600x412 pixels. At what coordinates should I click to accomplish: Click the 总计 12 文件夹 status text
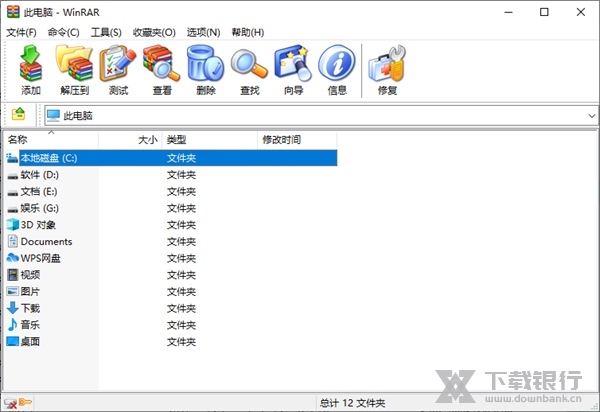(x=352, y=403)
